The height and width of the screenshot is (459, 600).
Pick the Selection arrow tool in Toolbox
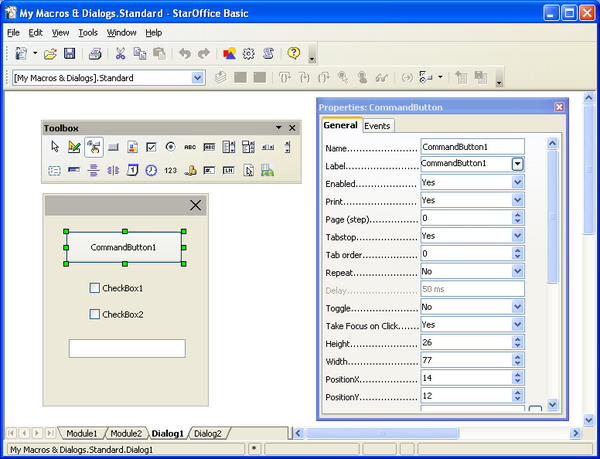(x=55, y=147)
